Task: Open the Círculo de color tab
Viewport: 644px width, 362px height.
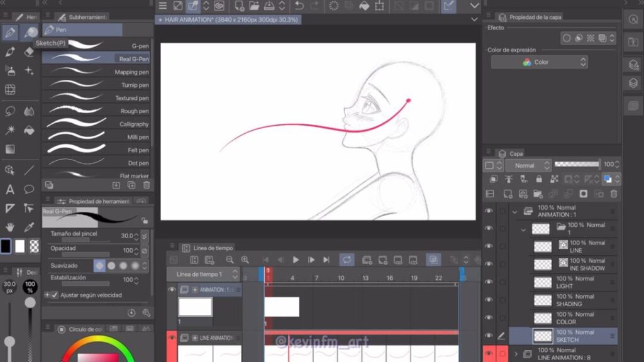Action: click(x=80, y=329)
